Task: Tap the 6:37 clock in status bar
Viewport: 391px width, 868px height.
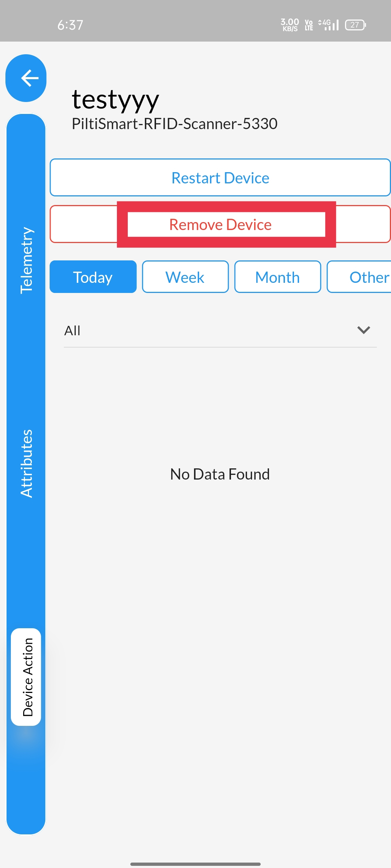Action: pyautogui.click(x=70, y=25)
